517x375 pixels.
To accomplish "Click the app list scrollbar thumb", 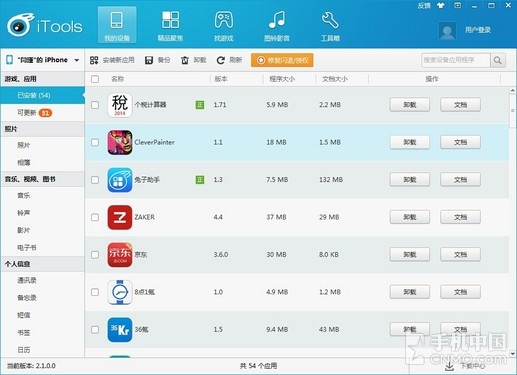I will coord(513,110).
